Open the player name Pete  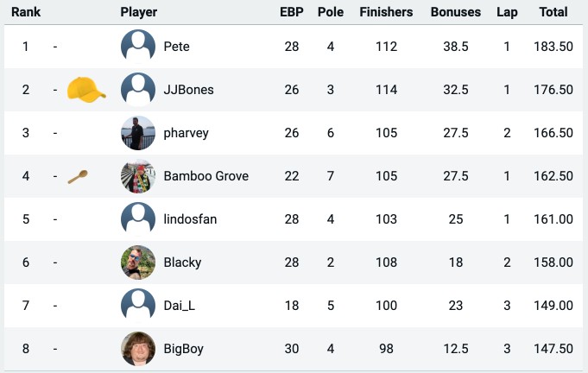(176, 47)
